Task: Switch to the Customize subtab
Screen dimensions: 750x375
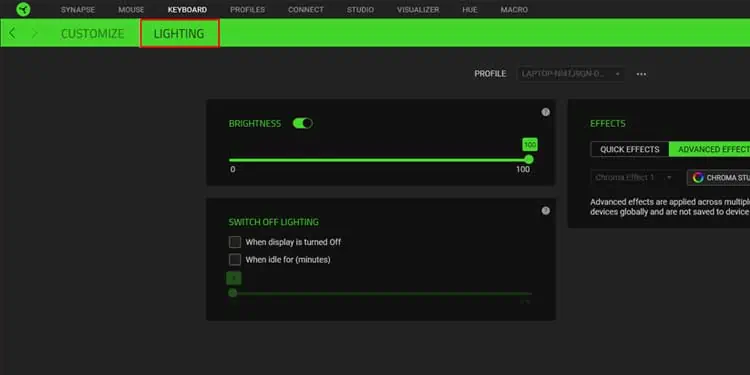Action: [x=92, y=33]
